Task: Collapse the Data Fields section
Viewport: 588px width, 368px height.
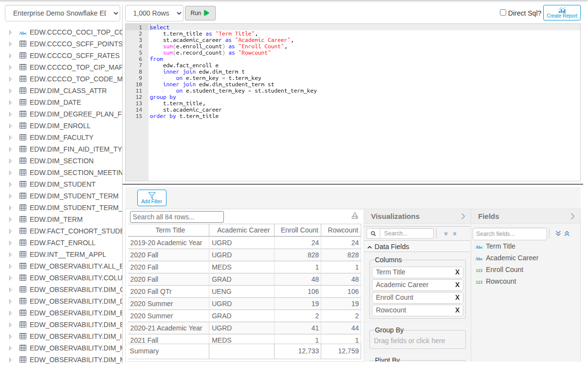Action: 369,247
